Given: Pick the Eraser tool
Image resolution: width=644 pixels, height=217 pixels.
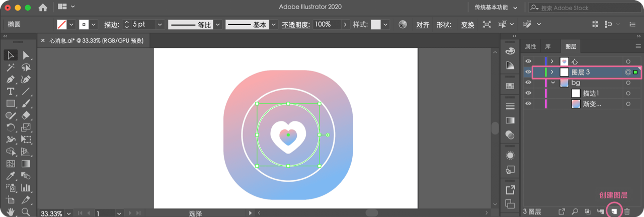Looking at the screenshot, I should click(x=26, y=115).
